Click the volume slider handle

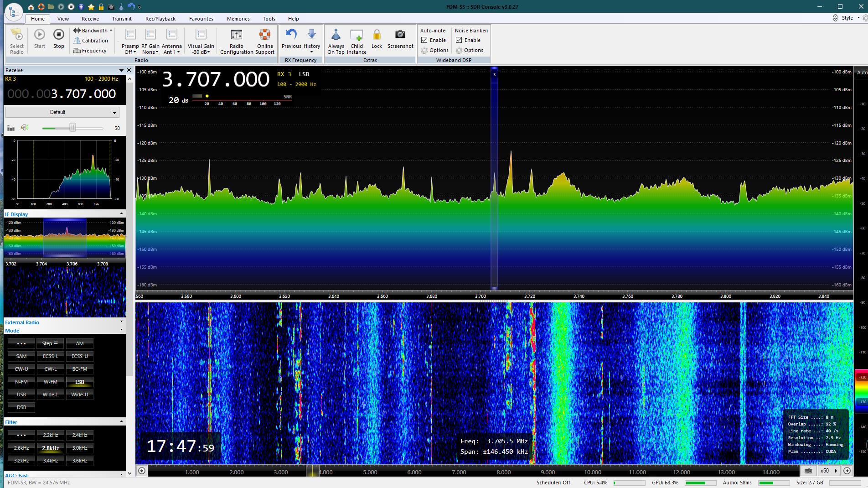click(x=72, y=128)
